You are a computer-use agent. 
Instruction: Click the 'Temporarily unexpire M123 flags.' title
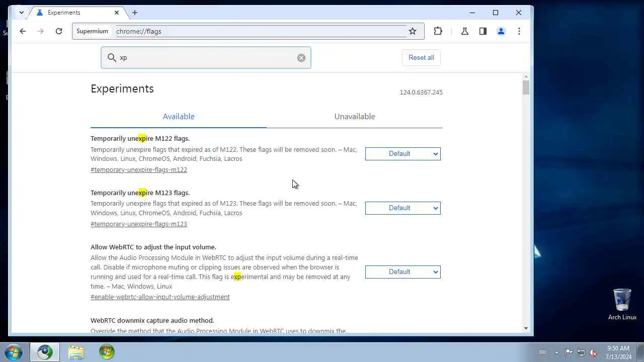point(140,193)
